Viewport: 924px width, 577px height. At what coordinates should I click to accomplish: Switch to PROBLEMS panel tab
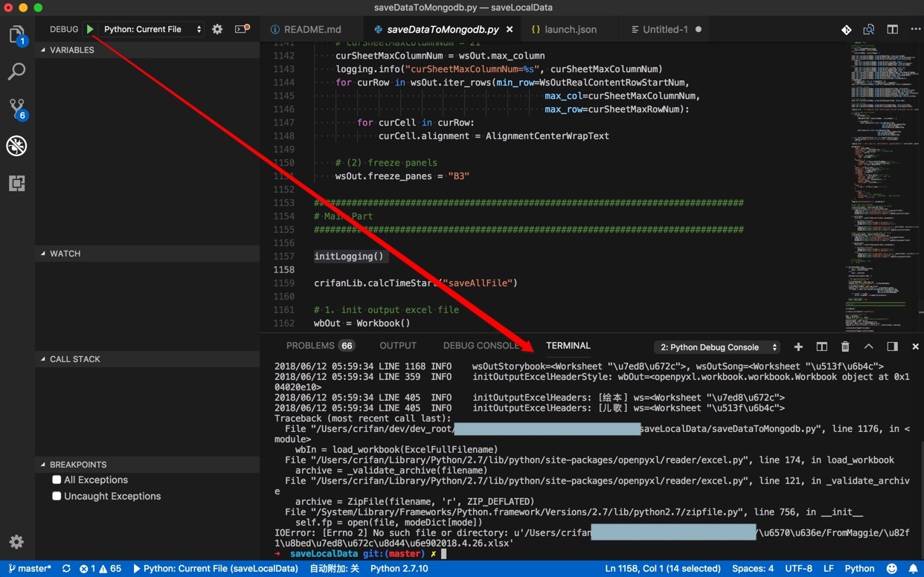click(310, 346)
